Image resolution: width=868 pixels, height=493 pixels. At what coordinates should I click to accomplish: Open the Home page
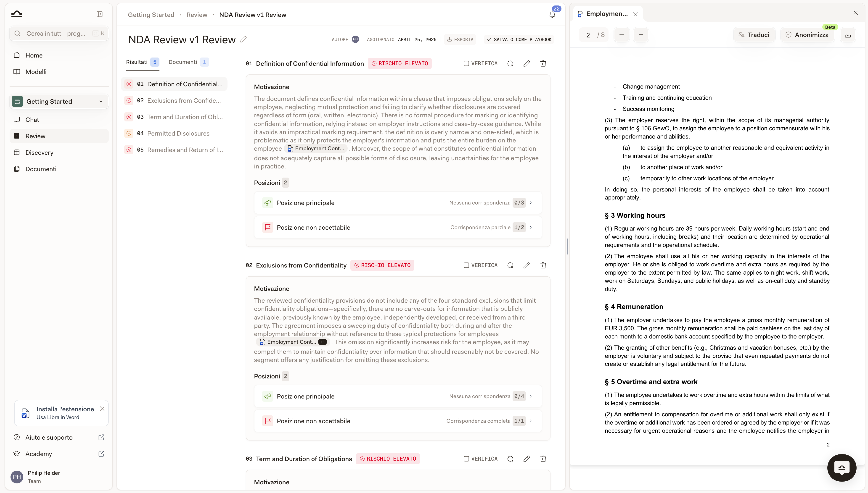[59, 55]
